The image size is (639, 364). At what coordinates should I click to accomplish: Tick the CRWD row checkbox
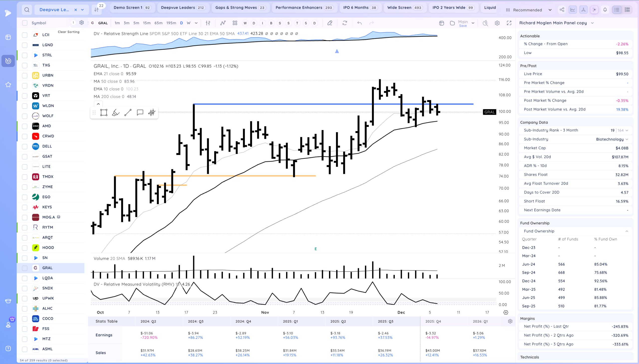pos(24,136)
